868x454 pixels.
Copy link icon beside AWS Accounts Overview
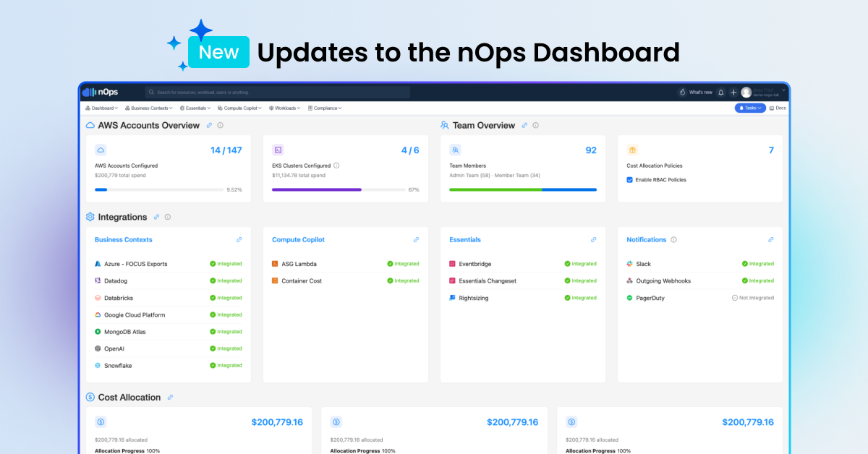[x=209, y=125]
